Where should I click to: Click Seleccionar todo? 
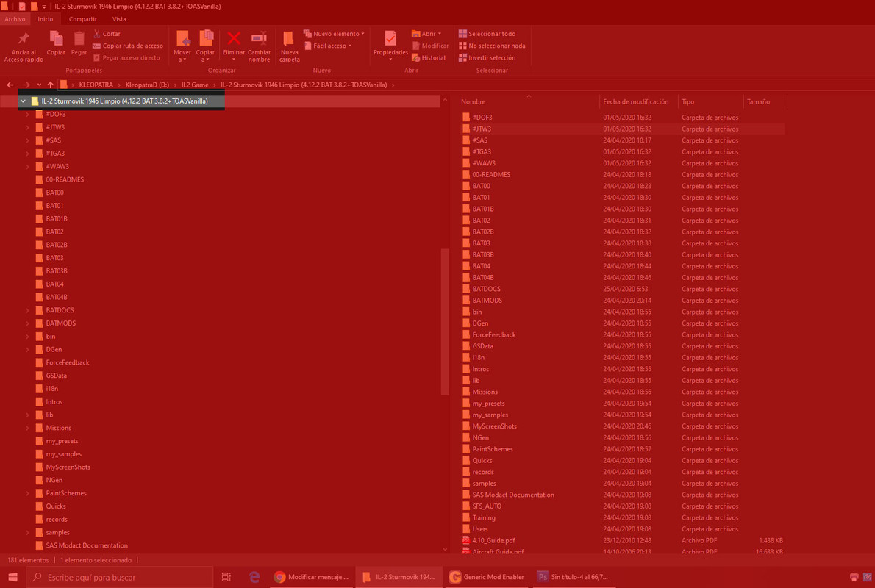(x=487, y=34)
